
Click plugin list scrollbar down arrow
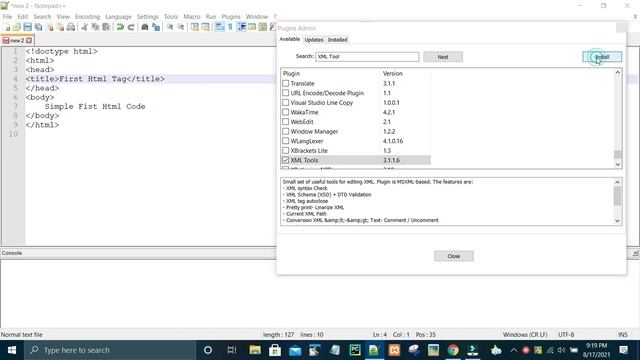click(618, 164)
